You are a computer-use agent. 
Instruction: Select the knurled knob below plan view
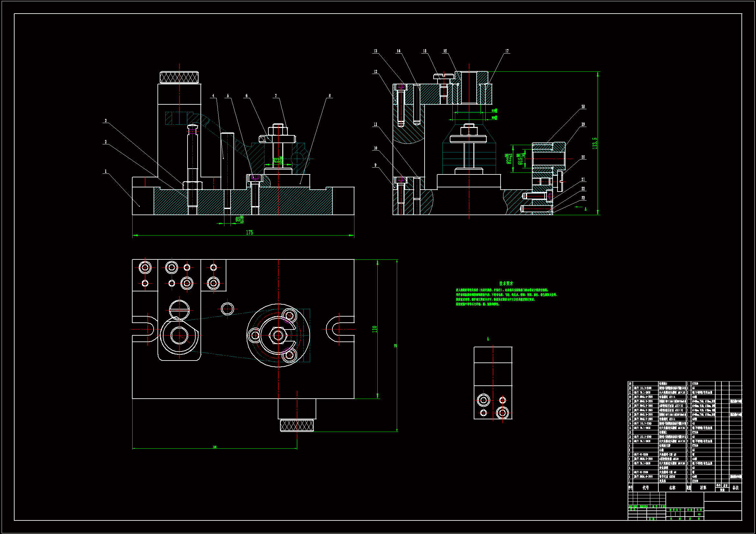coord(297,425)
